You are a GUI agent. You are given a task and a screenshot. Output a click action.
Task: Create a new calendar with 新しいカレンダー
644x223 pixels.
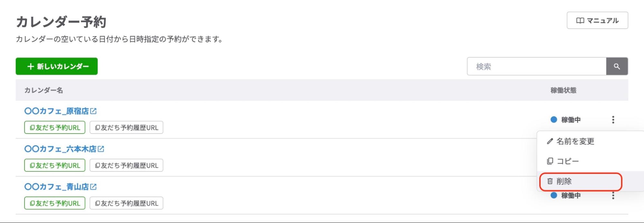pos(57,66)
